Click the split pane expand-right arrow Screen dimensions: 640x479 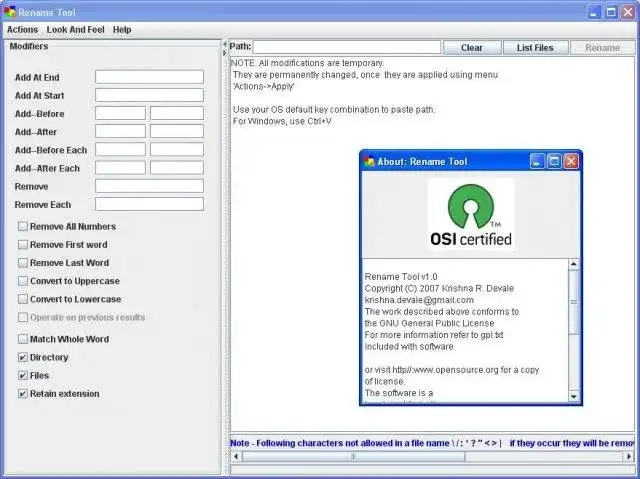(x=224, y=53)
